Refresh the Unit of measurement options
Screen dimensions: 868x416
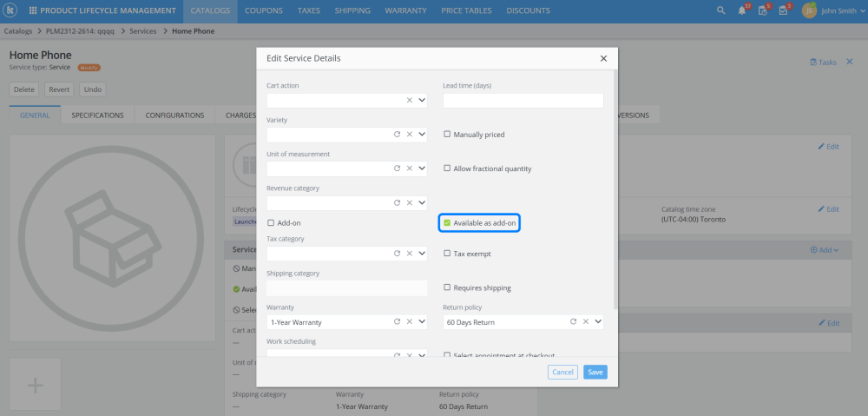point(398,168)
